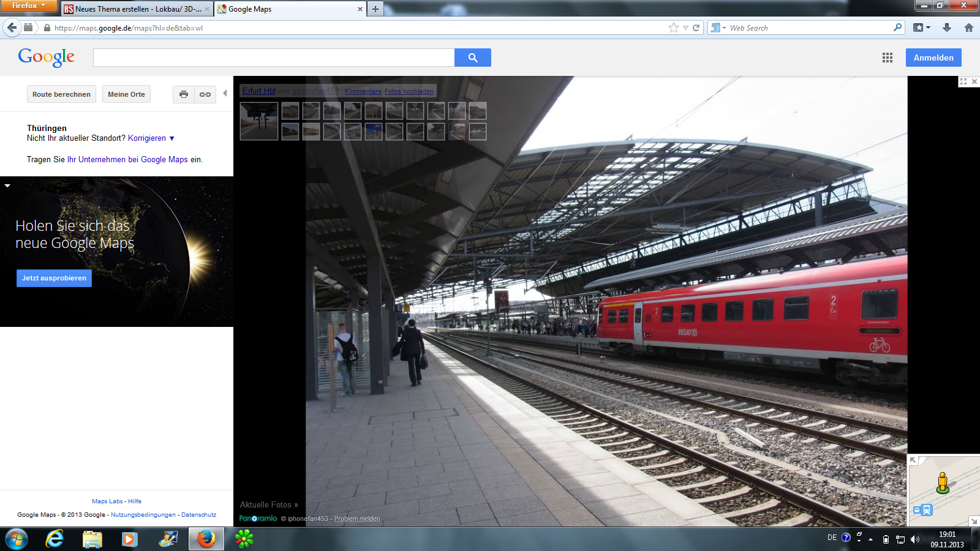This screenshot has height=551, width=980.
Task: Click the system tray clock
Action: click(947, 539)
